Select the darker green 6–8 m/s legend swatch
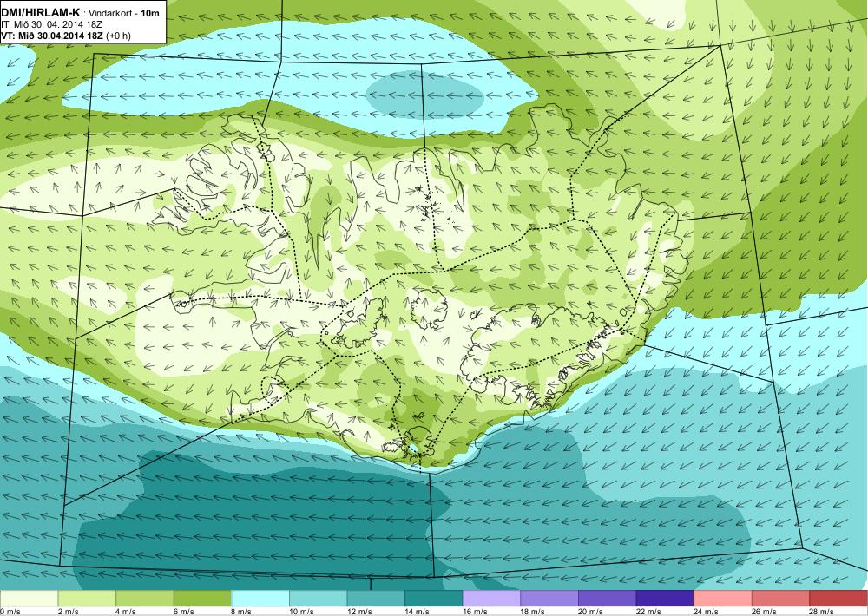868x616 pixels. (202, 599)
